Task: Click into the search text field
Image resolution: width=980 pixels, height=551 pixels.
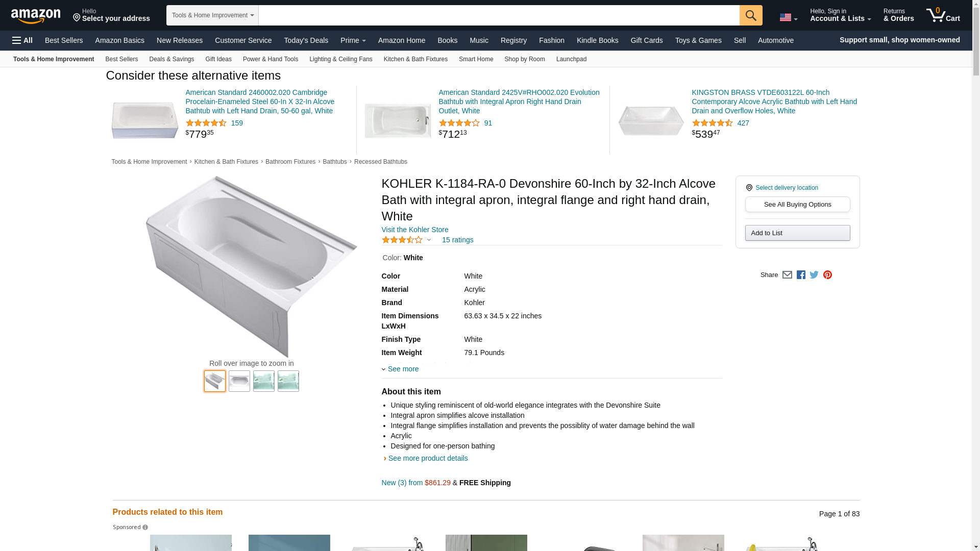Action: coord(499,15)
